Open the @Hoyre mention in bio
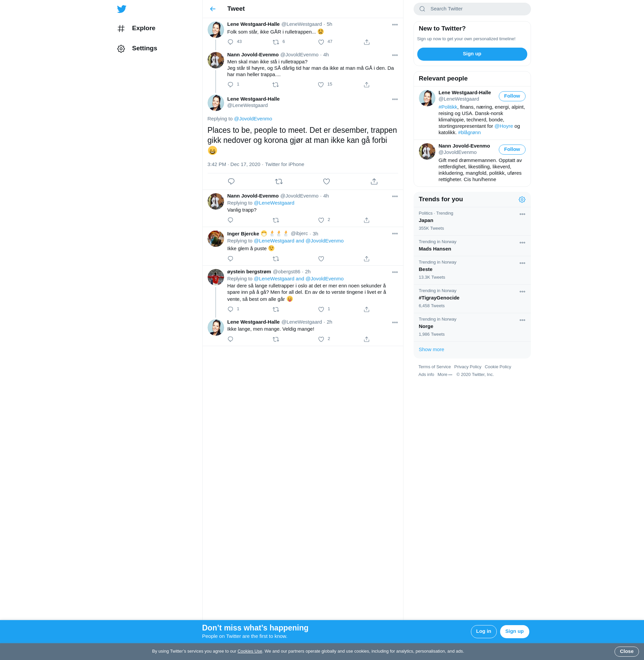This screenshot has height=660, width=644. tap(504, 126)
